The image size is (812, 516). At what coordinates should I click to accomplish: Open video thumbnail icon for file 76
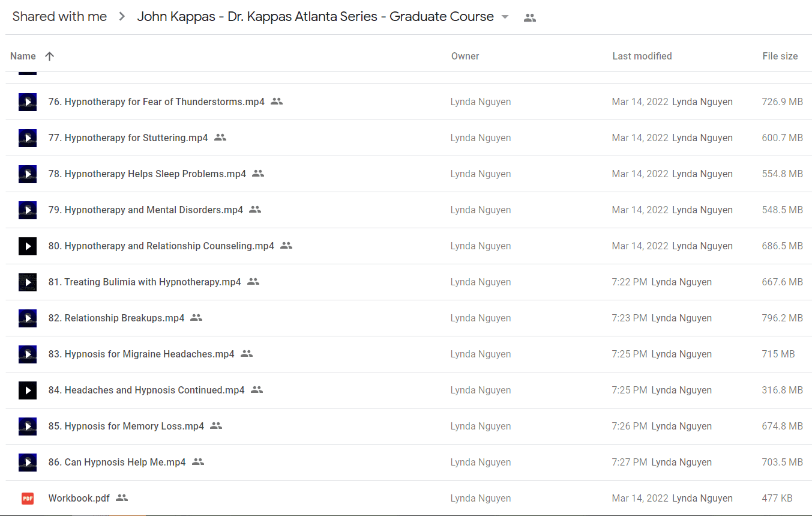pyautogui.click(x=28, y=102)
